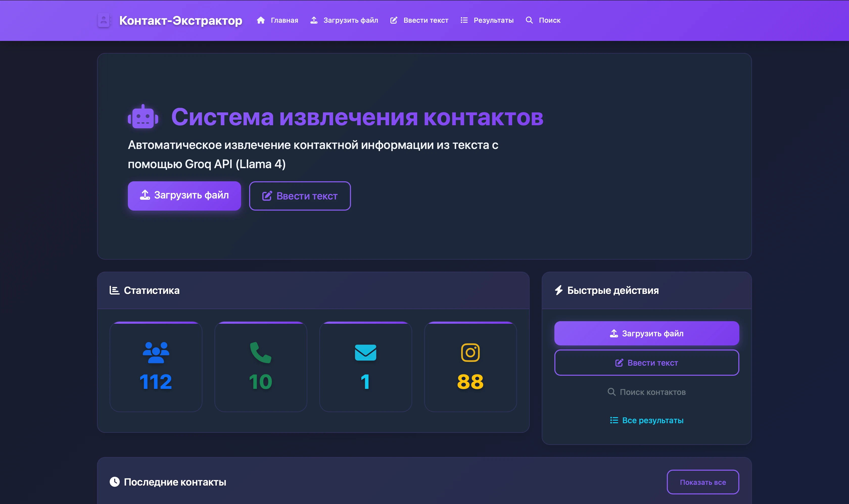Select Результаты in the navigation bar

tap(493, 20)
